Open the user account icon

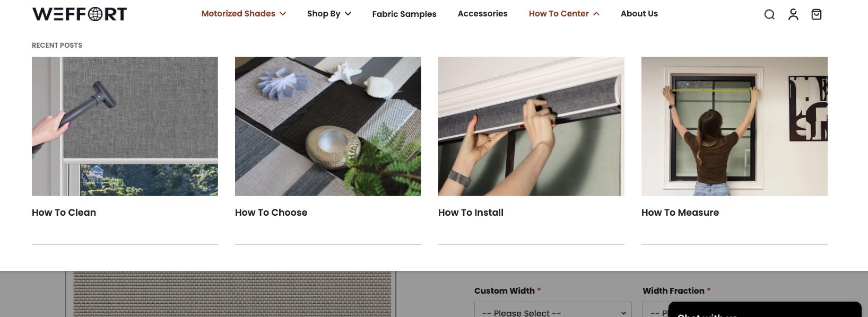pyautogui.click(x=793, y=14)
